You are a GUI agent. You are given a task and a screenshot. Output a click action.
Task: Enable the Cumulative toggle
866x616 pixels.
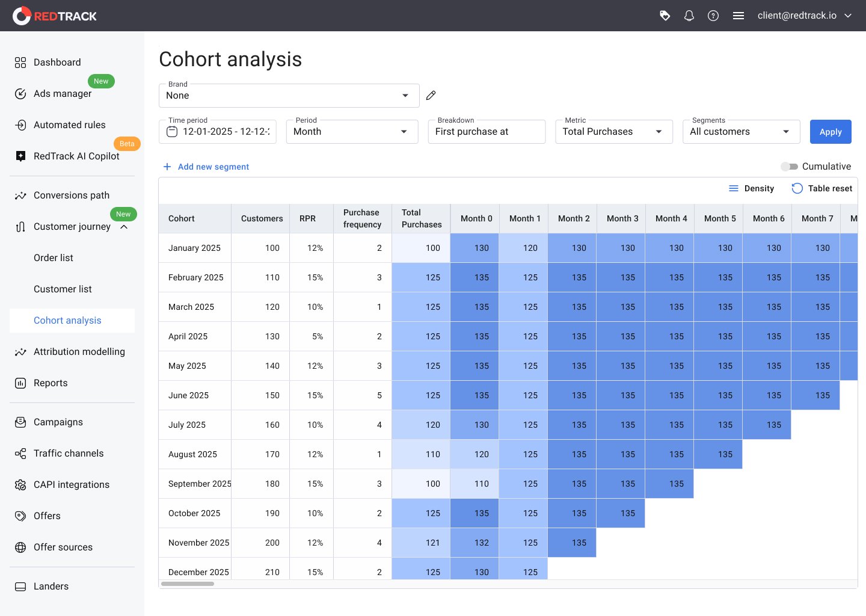[789, 167]
